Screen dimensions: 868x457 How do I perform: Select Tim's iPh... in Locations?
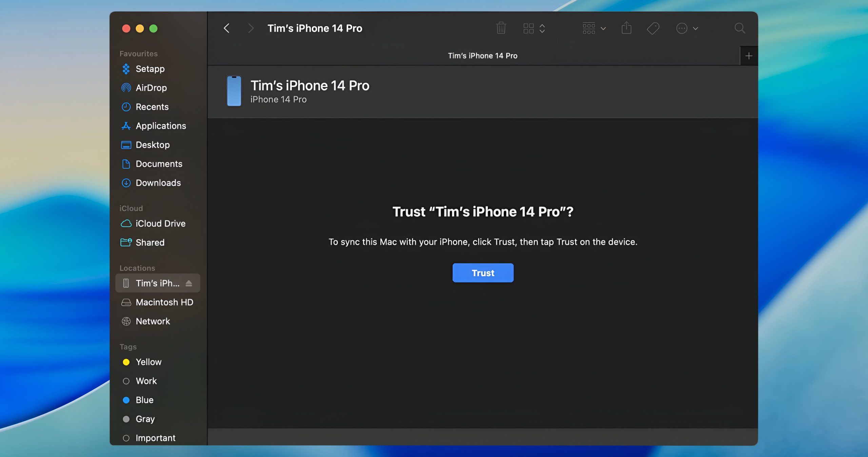pos(158,283)
